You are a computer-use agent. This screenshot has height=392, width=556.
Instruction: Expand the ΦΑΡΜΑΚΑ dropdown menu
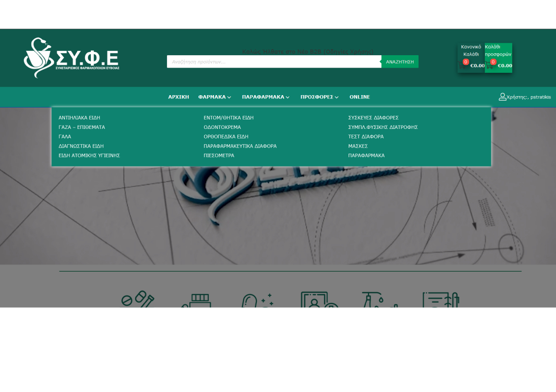coord(215,97)
